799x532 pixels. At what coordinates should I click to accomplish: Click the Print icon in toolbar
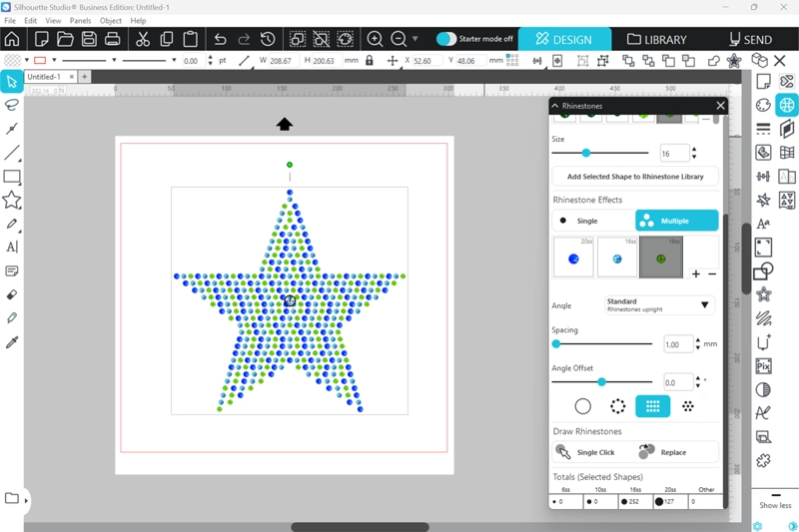pyautogui.click(x=113, y=39)
